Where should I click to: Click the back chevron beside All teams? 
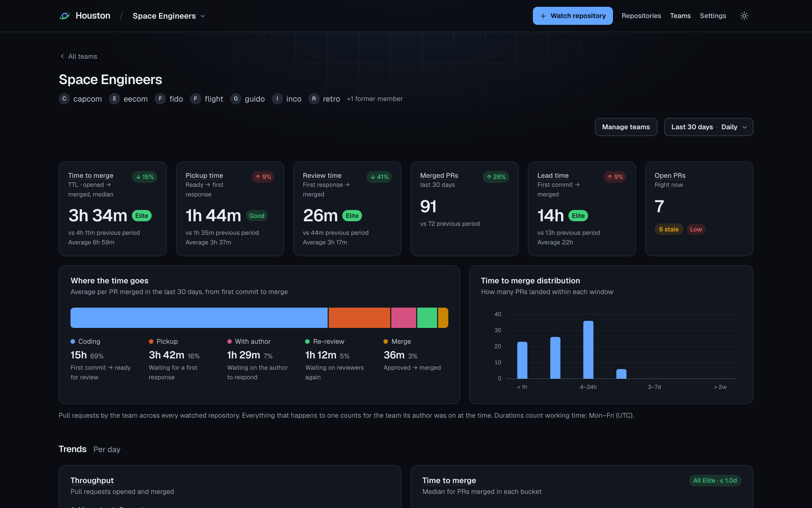tap(62, 56)
